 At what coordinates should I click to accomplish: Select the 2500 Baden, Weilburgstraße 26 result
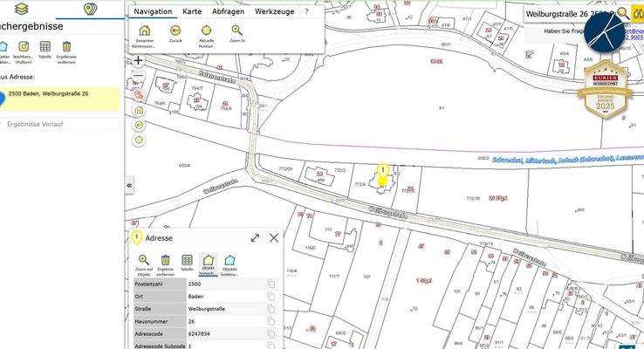point(59,94)
